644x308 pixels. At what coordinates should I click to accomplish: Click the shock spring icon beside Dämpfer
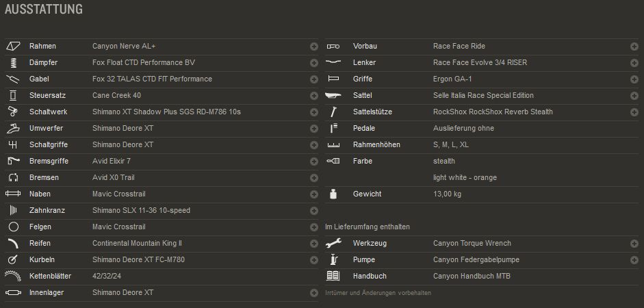coord(13,62)
